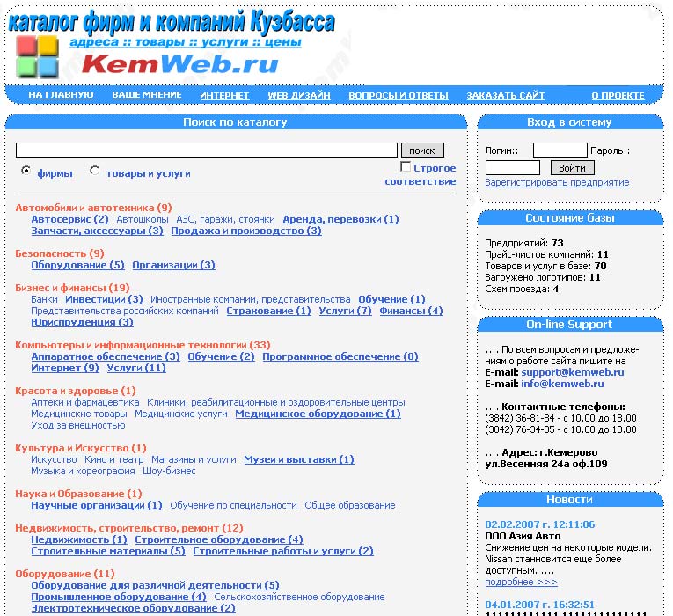The width and height of the screenshot is (673, 616).
Task: Open category 'Наука и Образование (1)'
Action: (78, 494)
